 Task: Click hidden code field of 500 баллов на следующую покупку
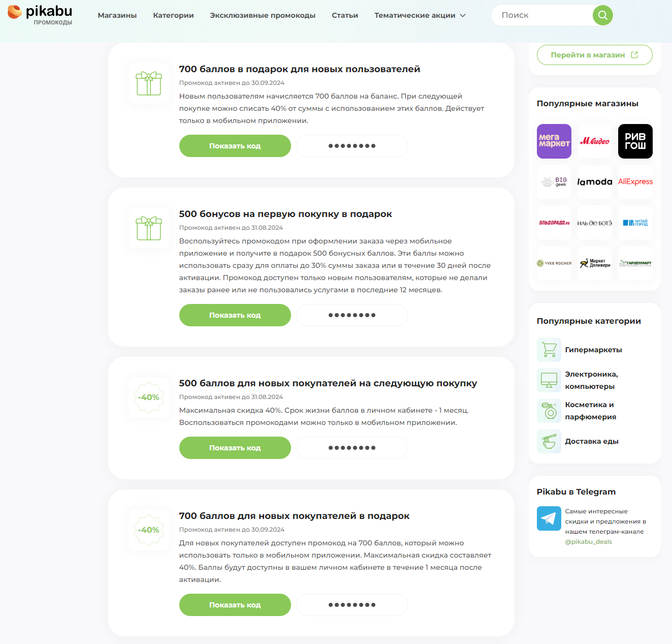pos(352,448)
